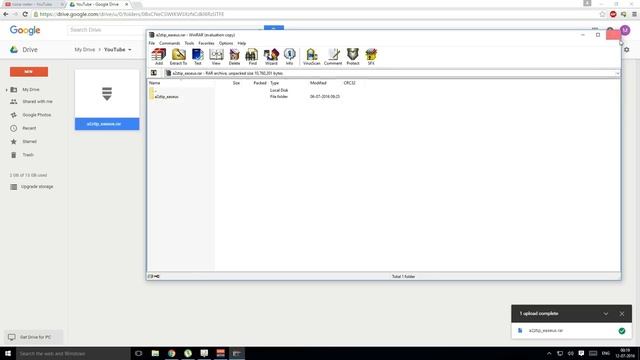This screenshot has width=640, height=360.
Task: Open Google Photos in Drive sidebar
Action: pos(36,115)
